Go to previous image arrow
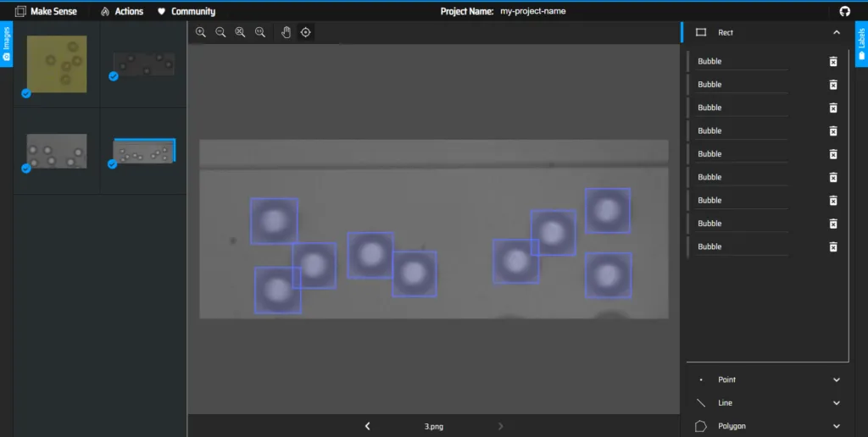 point(368,426)
